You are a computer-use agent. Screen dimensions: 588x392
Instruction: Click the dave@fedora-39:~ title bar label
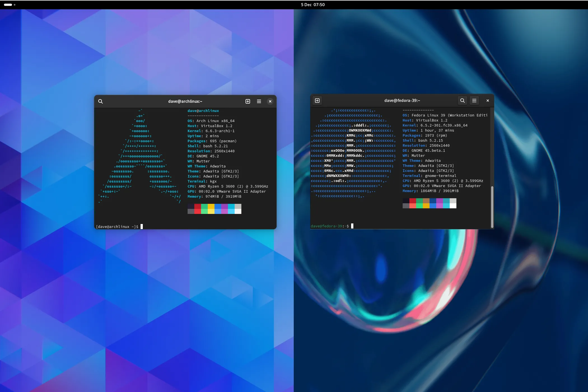[402, 101]
